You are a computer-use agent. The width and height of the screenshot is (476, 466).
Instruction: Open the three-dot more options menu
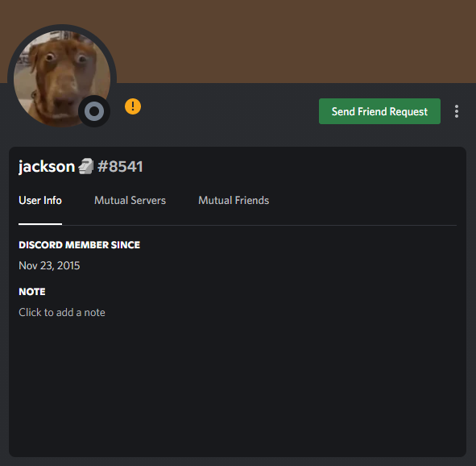[x=457, y=111]
